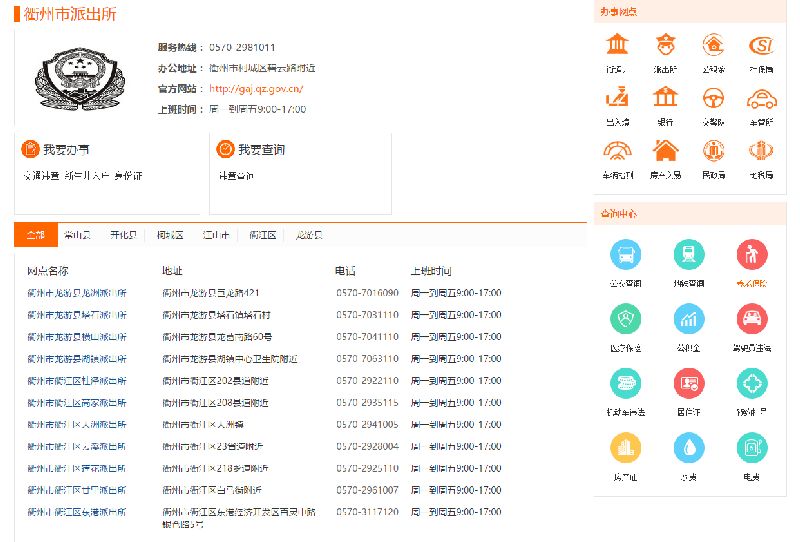
Task: Open the 公积金 blue bar chart icon
Action: pyautogui.click(x=689, y=319)
